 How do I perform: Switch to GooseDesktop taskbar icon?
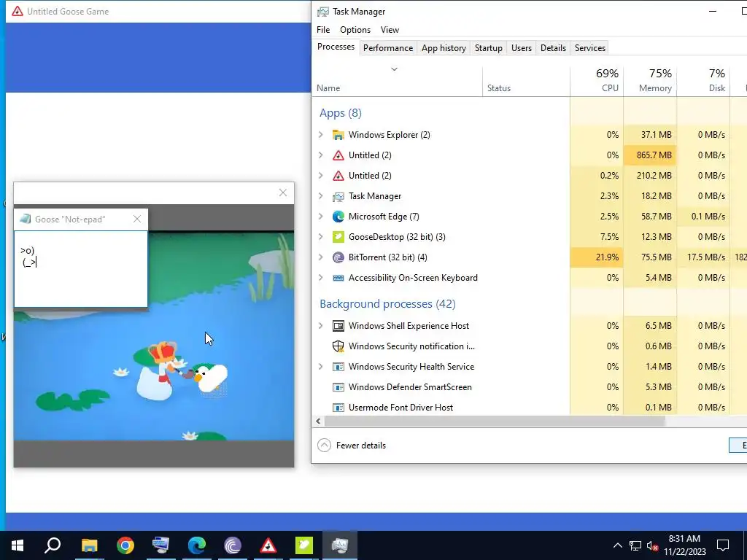tap(304, 545)
